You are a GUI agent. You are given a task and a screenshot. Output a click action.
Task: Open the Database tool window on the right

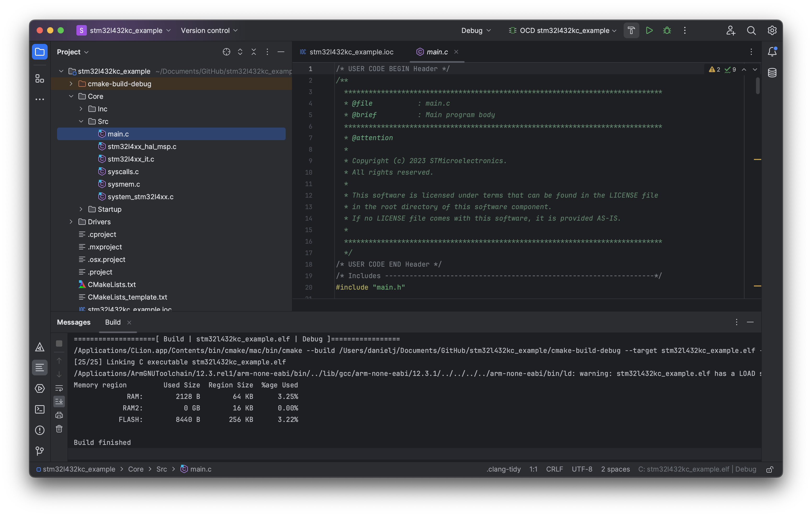772,72
